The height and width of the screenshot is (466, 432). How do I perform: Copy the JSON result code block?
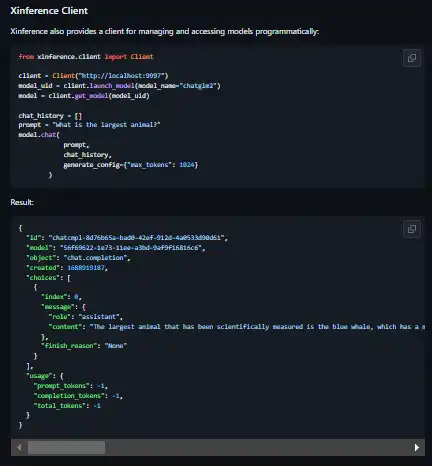412,229
